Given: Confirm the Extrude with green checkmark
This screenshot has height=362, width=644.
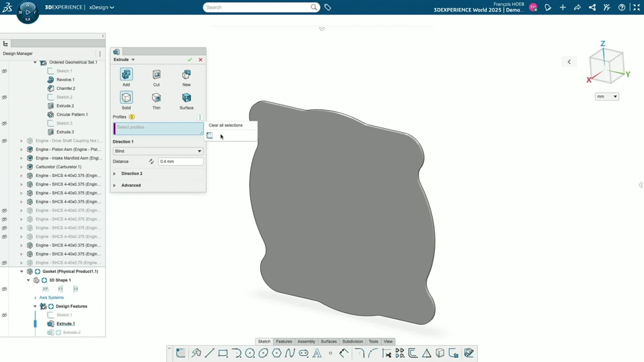Looking at the screenshot, I should pyautogui.click(x=190, y=60).
